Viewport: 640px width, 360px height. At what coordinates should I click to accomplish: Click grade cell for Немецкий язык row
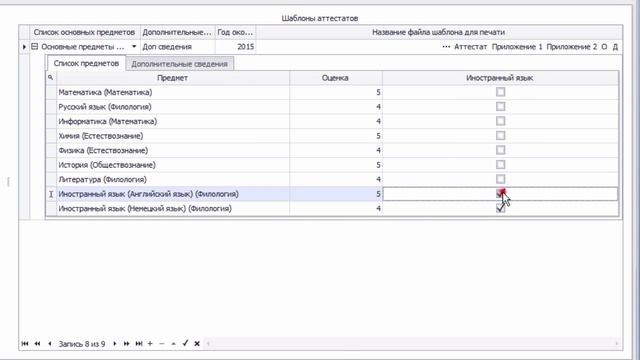(336, 209)
